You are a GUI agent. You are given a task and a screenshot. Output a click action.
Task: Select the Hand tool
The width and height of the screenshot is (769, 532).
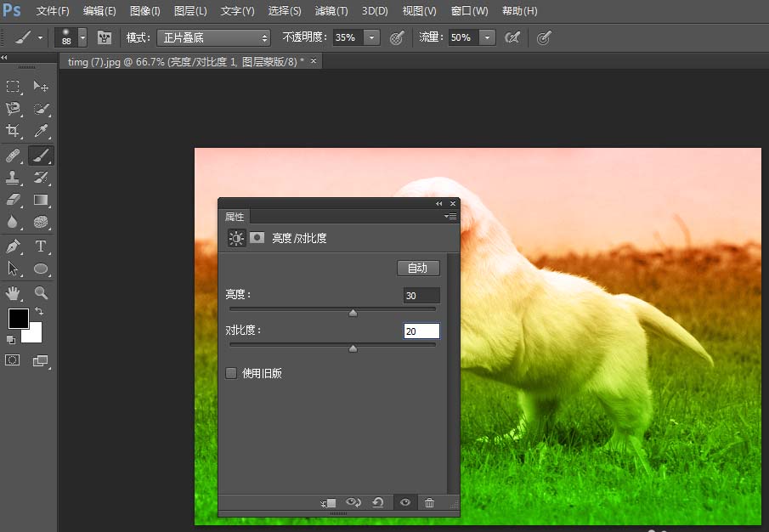pyautogui.click(x=14, y=291)
